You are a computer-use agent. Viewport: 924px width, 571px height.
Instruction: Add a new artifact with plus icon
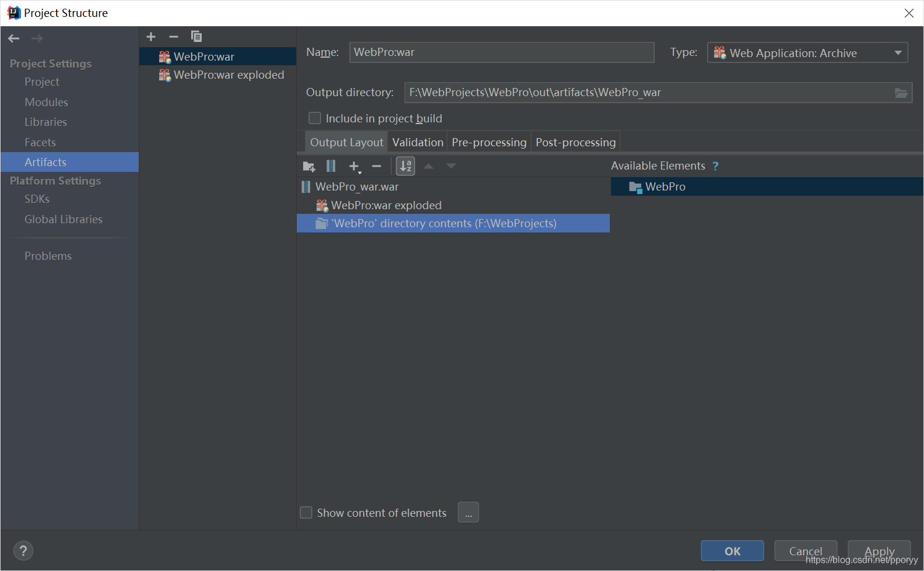click(151, 37)
